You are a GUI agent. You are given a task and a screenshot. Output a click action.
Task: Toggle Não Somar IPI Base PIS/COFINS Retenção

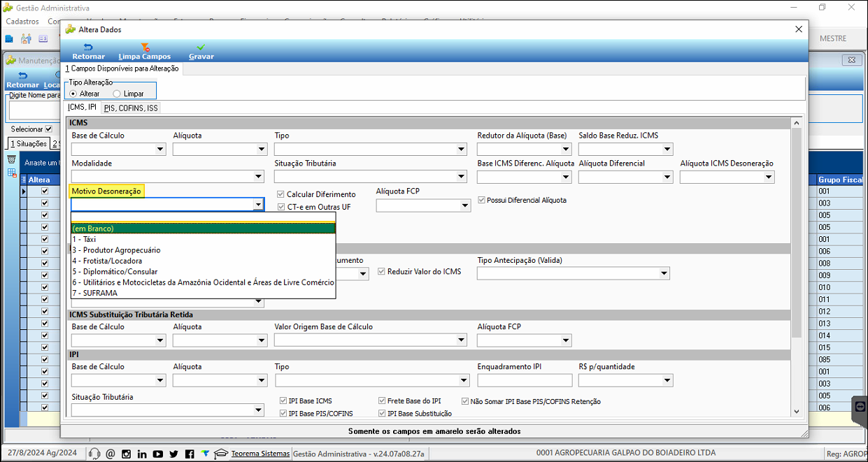pos(465,401)
